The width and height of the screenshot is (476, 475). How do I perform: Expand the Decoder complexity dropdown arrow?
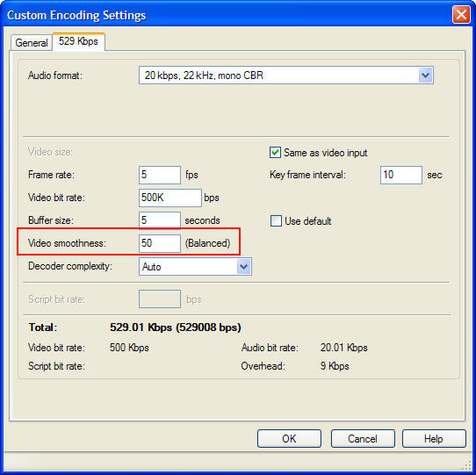tap(244, 267)
